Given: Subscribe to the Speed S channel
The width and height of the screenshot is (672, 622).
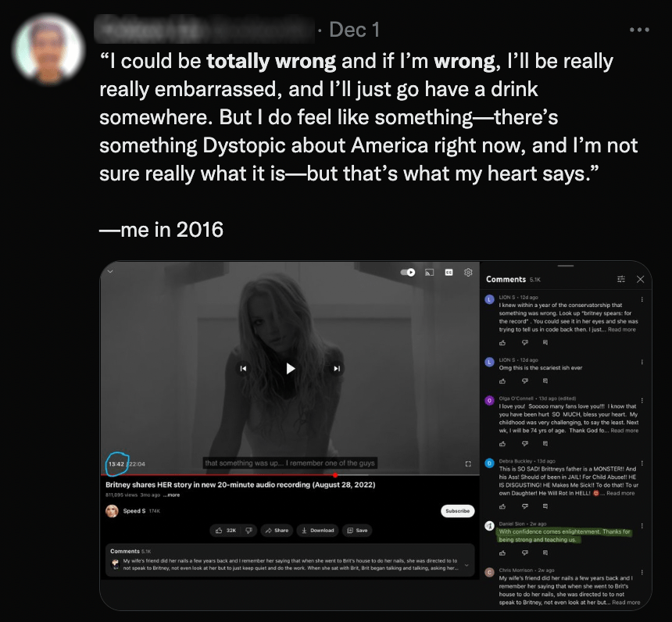Looking at the screenshot, I should 457,511.
